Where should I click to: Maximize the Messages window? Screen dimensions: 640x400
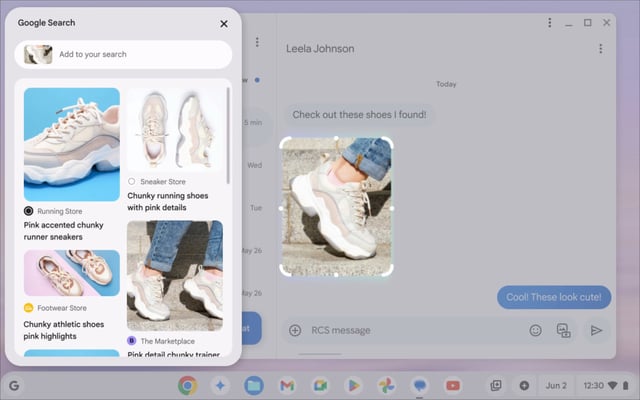(588, 23)
